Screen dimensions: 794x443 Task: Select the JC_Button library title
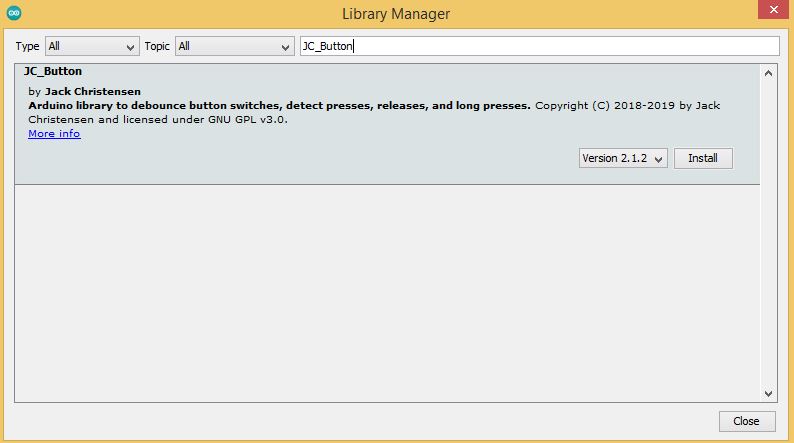[x=53, y=72]
